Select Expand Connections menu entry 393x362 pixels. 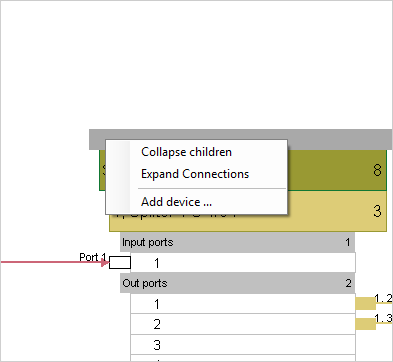click(196, 174)
